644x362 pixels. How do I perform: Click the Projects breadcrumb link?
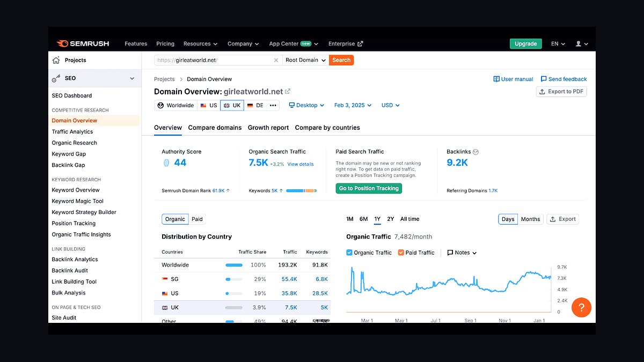(x=164, y=79)
